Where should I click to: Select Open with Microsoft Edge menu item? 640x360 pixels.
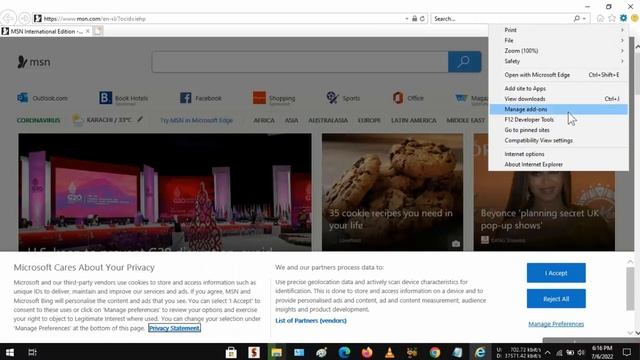click(558, 75)
